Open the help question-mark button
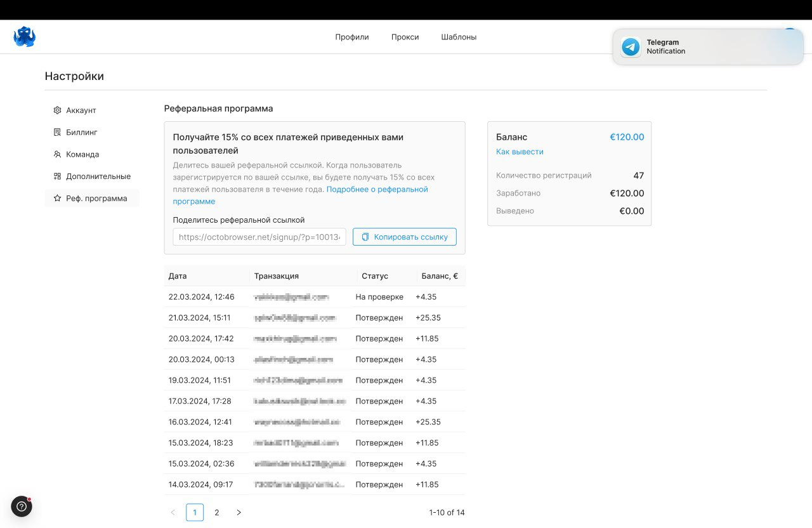The width and height of the screenshot is (812, 528). 22,506
